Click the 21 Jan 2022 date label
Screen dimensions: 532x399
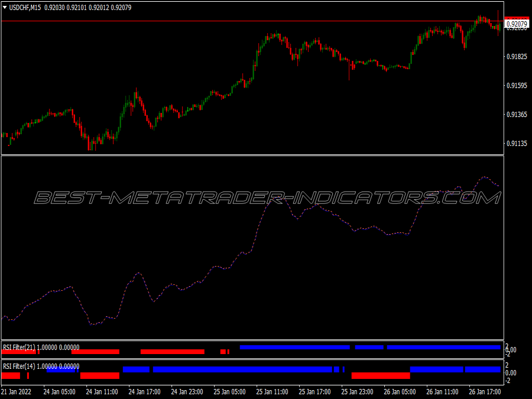pos(17,391)
